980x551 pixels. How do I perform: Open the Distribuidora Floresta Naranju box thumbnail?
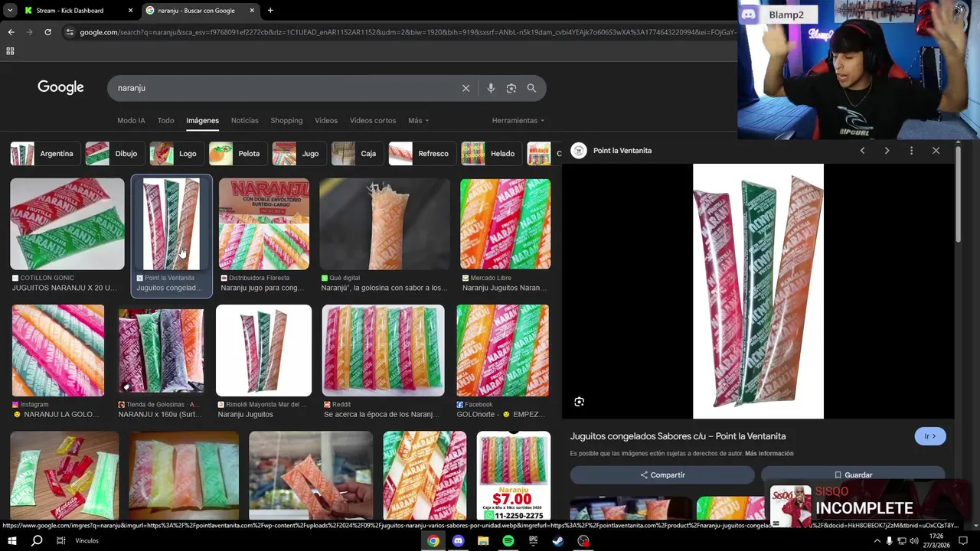pos(264,224)
